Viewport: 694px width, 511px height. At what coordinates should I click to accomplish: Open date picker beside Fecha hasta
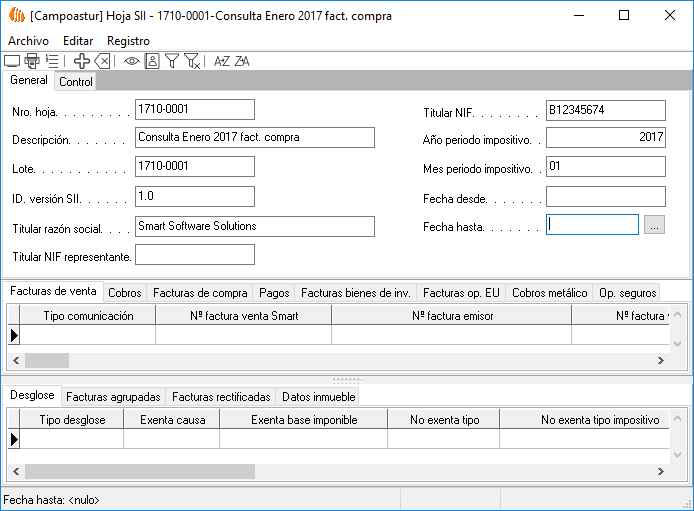(x=654, y=225)
